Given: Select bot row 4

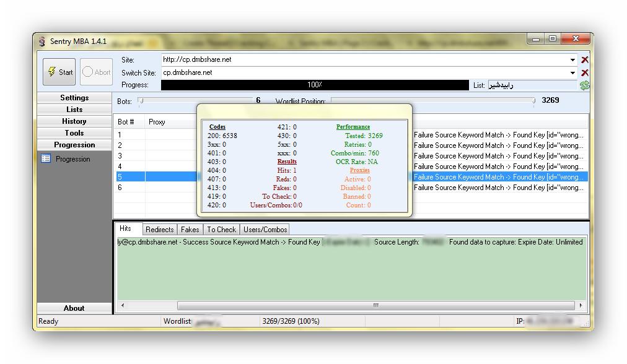Looking at the screenshot, I should 351,167.
